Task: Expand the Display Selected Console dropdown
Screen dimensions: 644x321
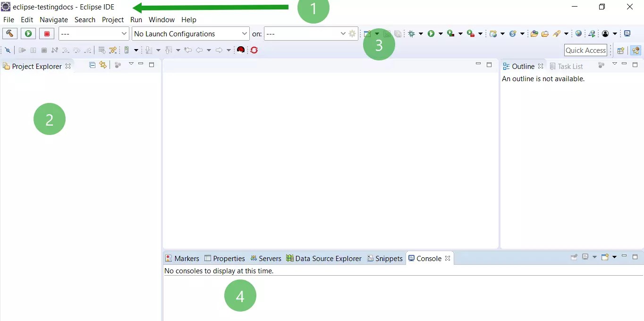Action: point(594,257)
